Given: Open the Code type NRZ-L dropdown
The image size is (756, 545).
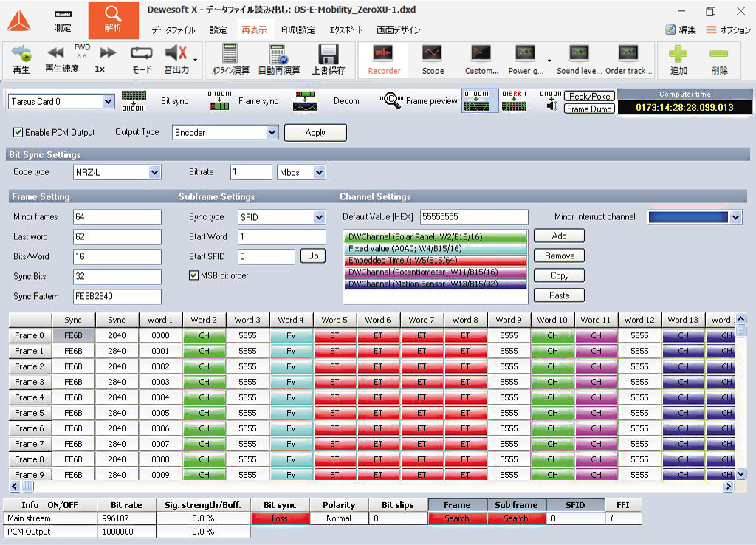Looking at the screenshot, I should 155,172.
